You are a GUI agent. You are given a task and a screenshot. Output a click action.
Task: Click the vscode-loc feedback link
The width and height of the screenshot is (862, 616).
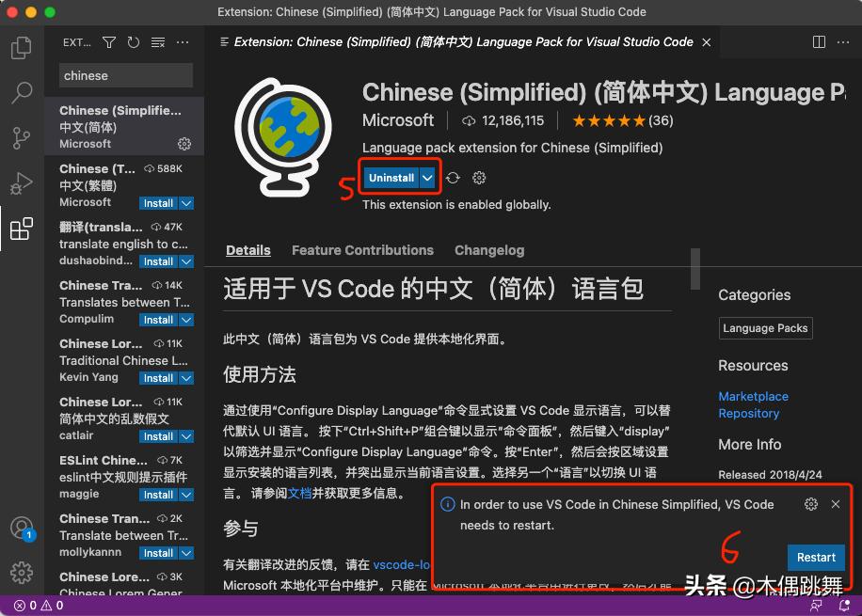(402, 565)
